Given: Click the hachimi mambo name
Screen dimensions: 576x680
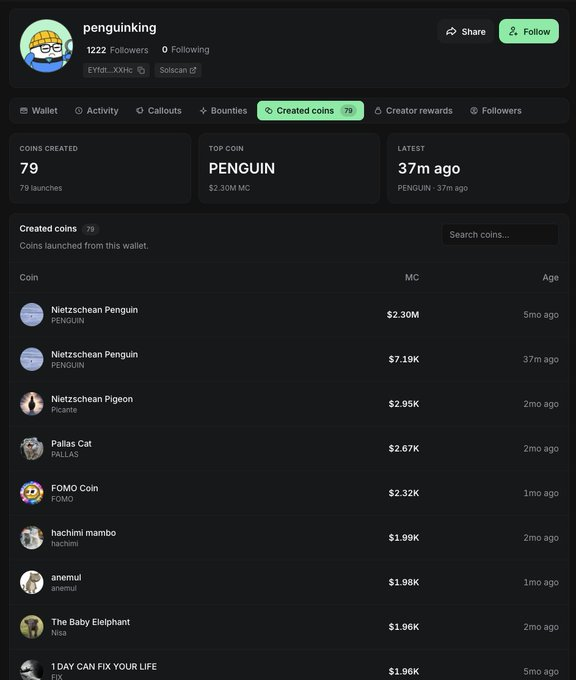Looking at the screenshot, I should tap(83, 533).
